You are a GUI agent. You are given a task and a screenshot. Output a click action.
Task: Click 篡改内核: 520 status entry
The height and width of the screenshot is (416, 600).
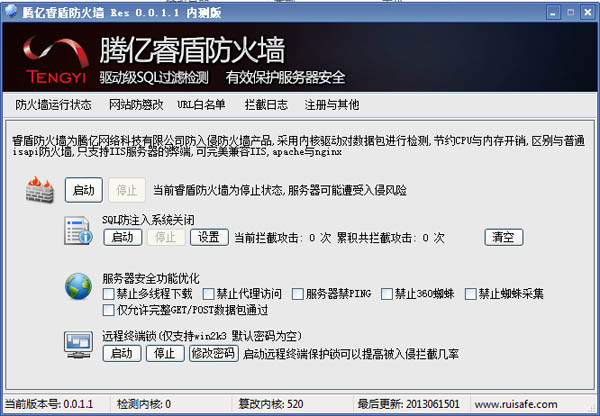tap(271, 404)
